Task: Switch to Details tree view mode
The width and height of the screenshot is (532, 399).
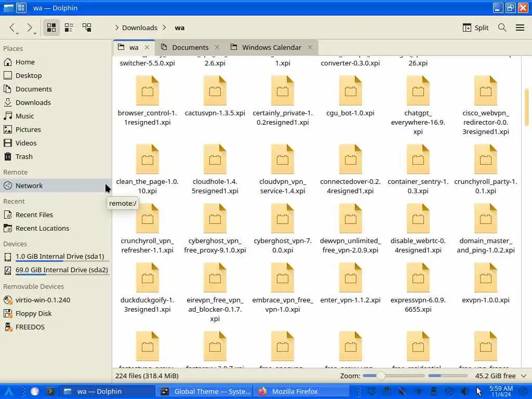Action: point(87,28)
